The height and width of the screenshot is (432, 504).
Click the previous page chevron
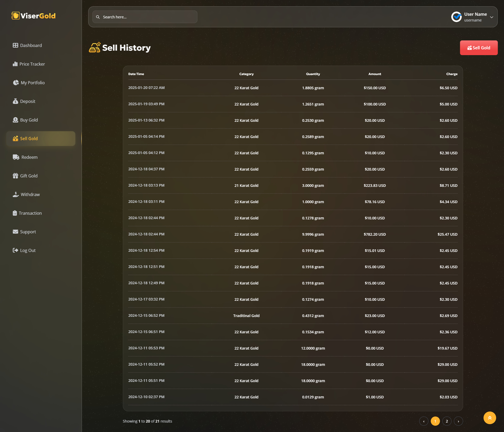[424, 421]
